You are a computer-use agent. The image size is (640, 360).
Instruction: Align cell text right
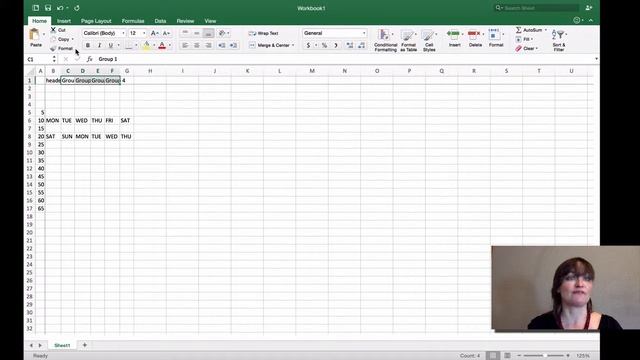coord(208,45)
